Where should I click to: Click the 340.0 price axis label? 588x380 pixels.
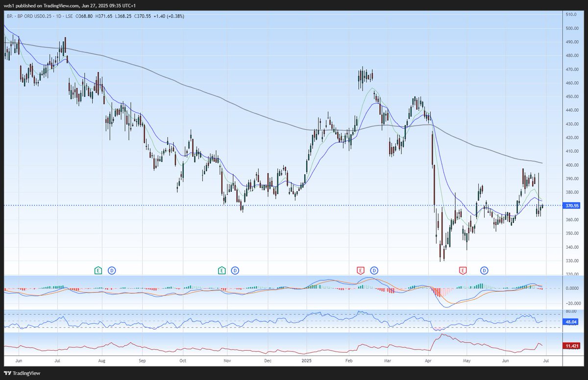[x=571, y=247]
